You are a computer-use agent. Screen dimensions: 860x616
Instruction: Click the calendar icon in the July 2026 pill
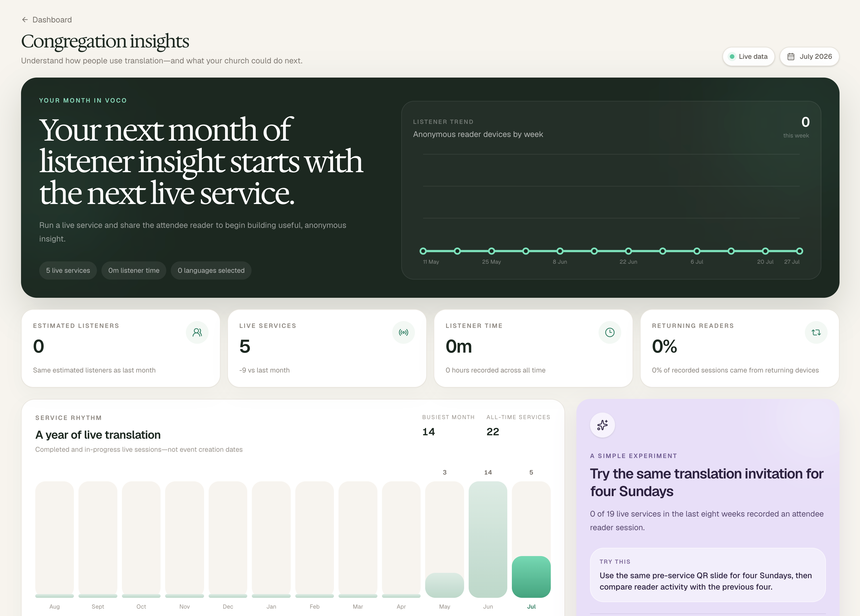[791, 57]
